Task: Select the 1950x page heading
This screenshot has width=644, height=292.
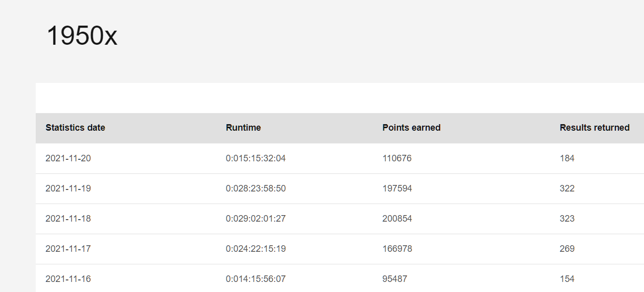Action: pyautogui.click(x=82, y=36)
